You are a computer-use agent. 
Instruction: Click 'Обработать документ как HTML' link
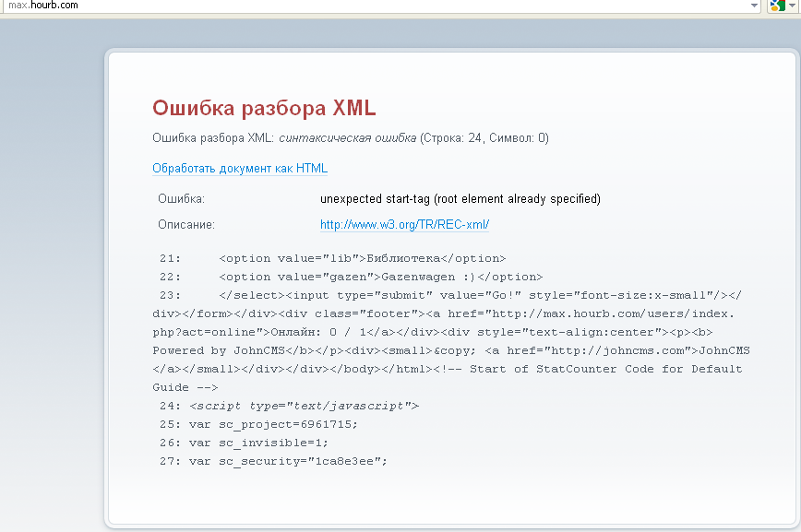240,169
